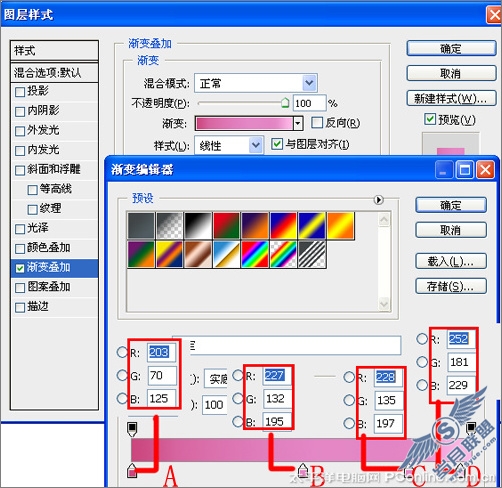The height and width of the screenshot is (488, 502).
Task: Select the right black opacity stop
Action: [471, 428]
